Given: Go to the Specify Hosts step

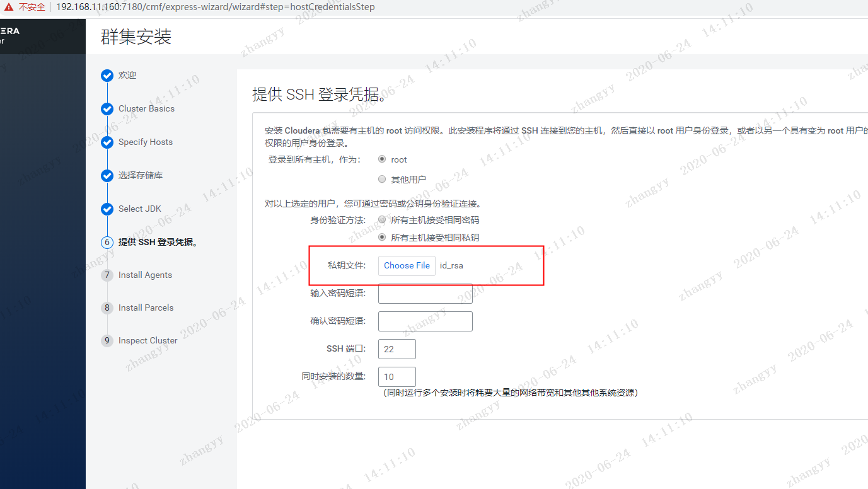Looking at the screenshot, I should click(x=146, y=142).
